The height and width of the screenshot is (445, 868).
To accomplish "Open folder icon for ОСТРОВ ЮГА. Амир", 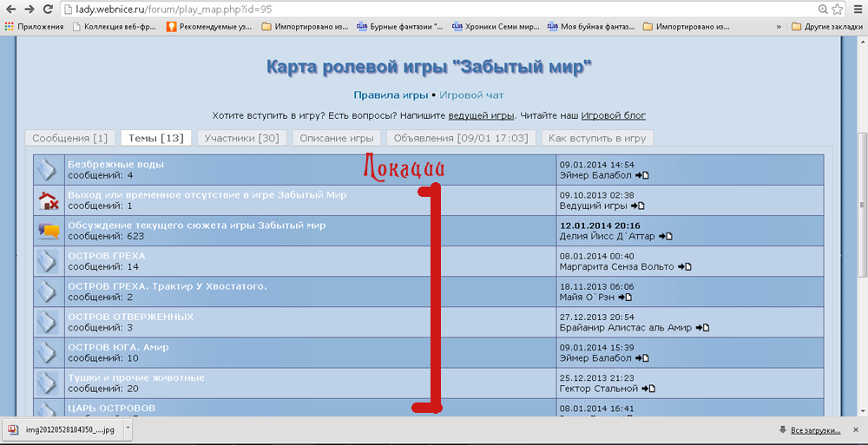I will point(49,352).
